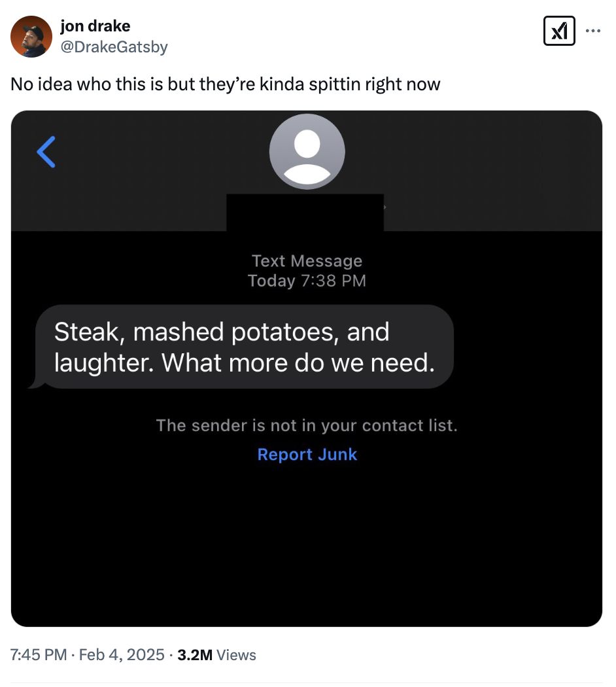Viewport: 616px width, 687px height.
Task: Click the "jon drake" display name
Action: [95, 26]
